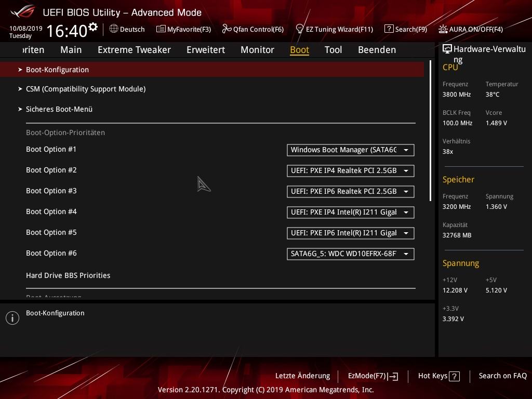
Task: Click Letzte Änderung
Action: click(x=303, y=376)
